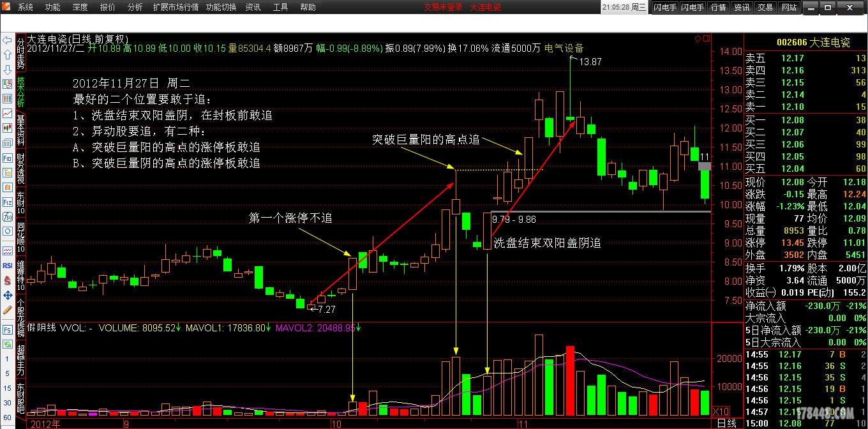Click the red diamond icon above chart
Screen dimensions: 868x429
point(698,39)
